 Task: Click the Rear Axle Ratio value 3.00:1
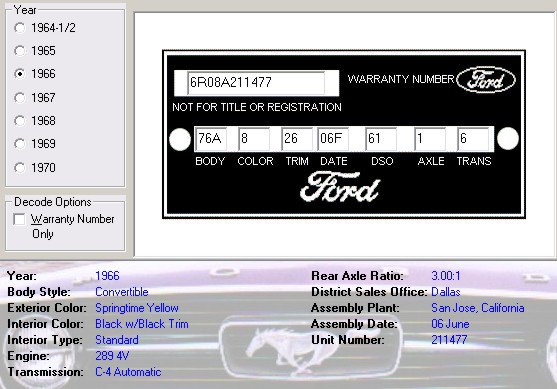point(446,276)
